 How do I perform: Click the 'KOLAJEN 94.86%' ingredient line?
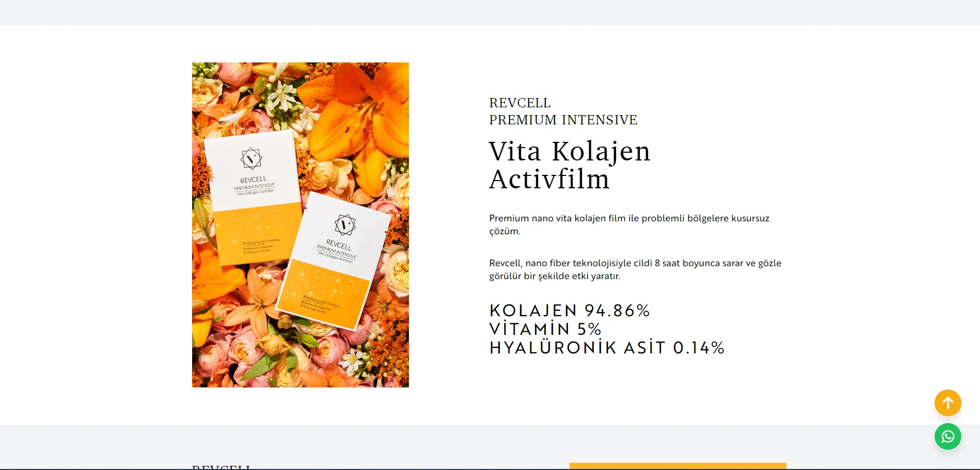(x=570, y=311)
